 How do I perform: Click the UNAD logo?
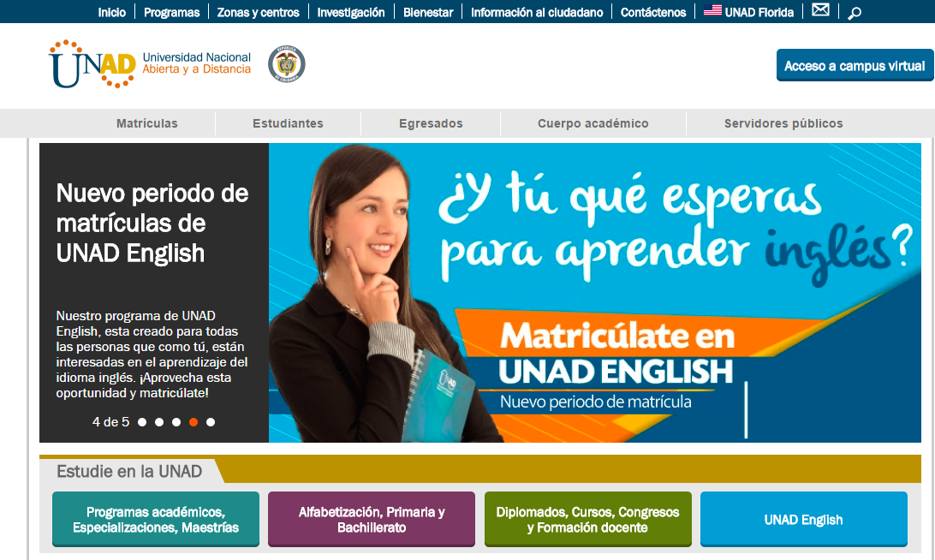coord(92,64)
